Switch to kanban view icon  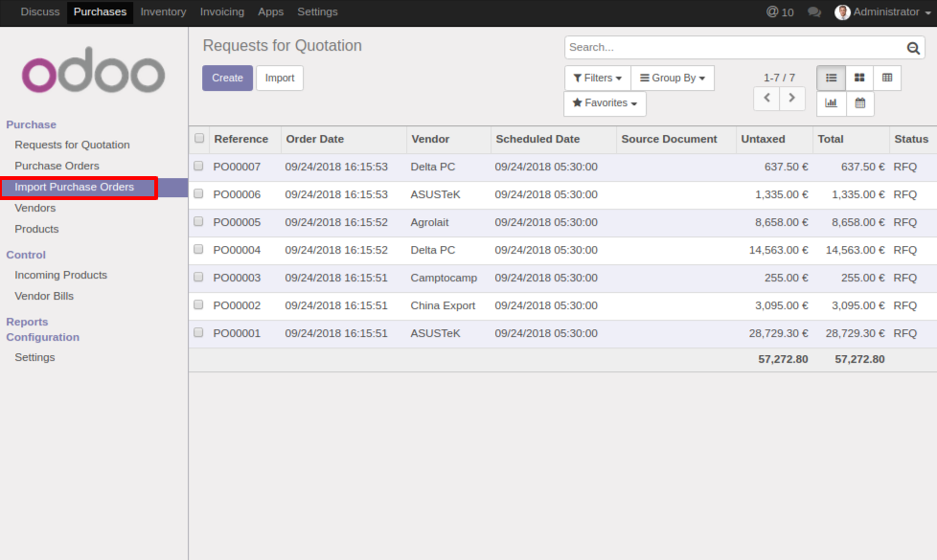(x=859, y=78)
